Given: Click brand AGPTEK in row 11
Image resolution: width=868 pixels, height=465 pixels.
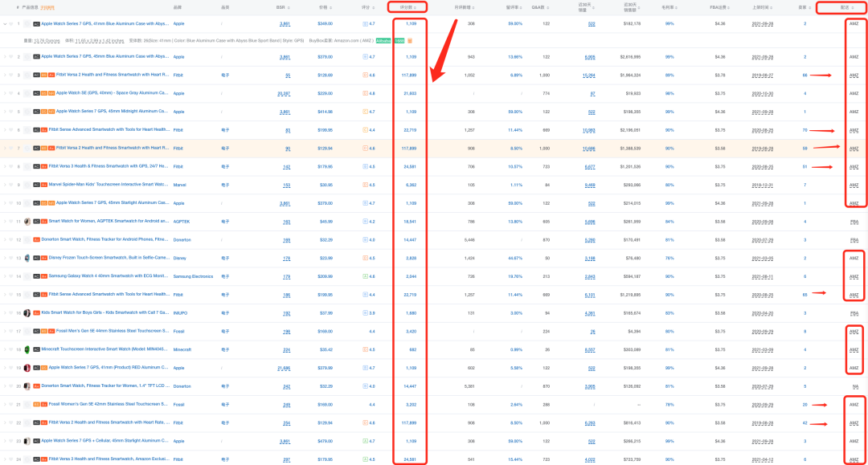Looking at the screenshot, I should 182,221.
